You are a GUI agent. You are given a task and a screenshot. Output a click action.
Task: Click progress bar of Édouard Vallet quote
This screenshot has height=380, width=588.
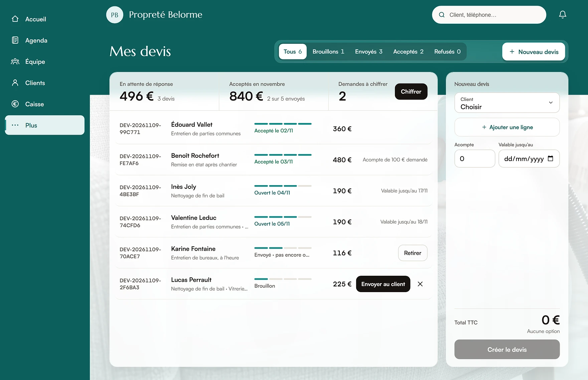(283, 124)
